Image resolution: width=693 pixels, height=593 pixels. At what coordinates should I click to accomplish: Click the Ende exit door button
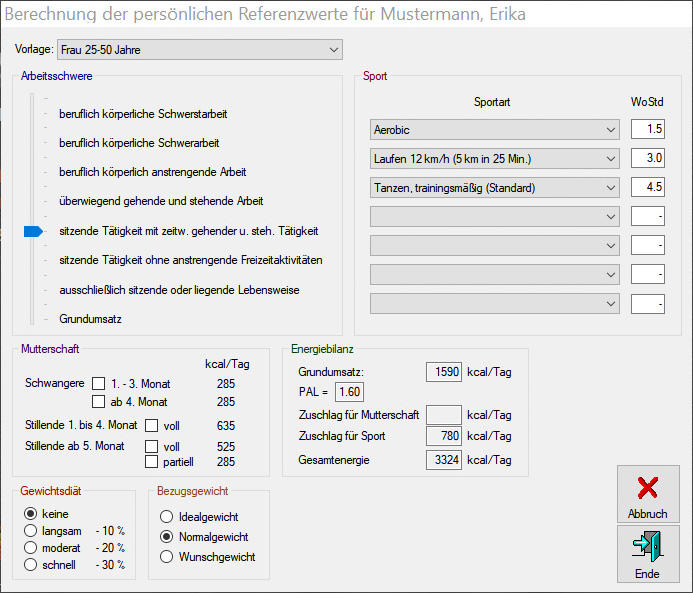pos(647,553)
